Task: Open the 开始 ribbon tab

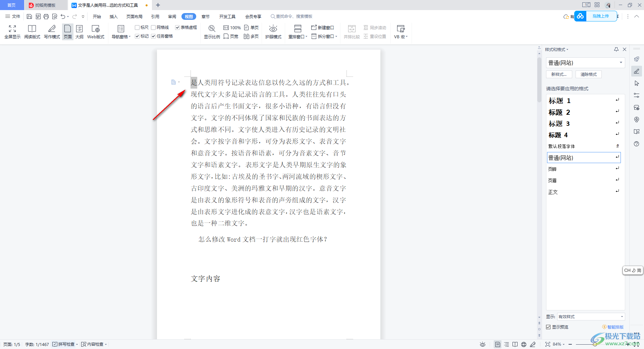Action: coord(97,16)
